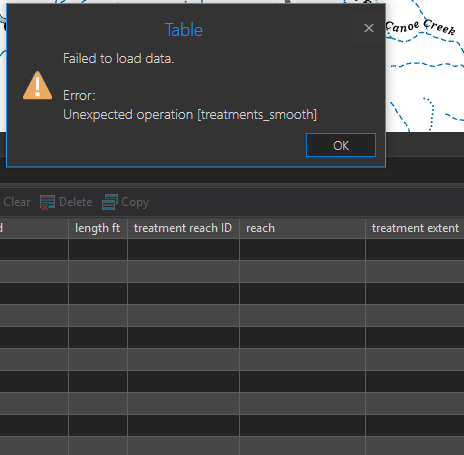The width and height of the screenshot is (464, 455).
Task: Click the first row cell under length ft
Action: [98, 249]
